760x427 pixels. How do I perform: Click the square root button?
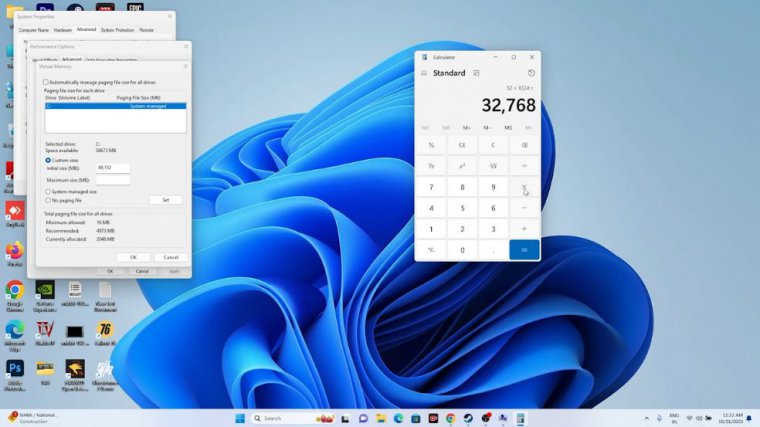(x=493, y=166)
